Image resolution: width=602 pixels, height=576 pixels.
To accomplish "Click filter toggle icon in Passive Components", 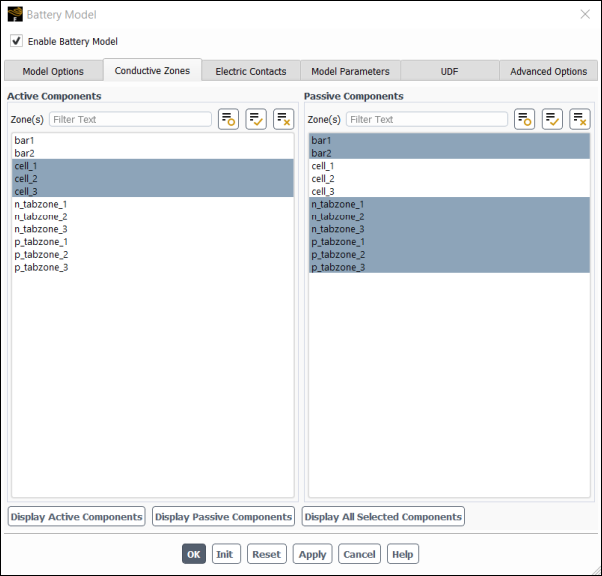I will point(524,120).
